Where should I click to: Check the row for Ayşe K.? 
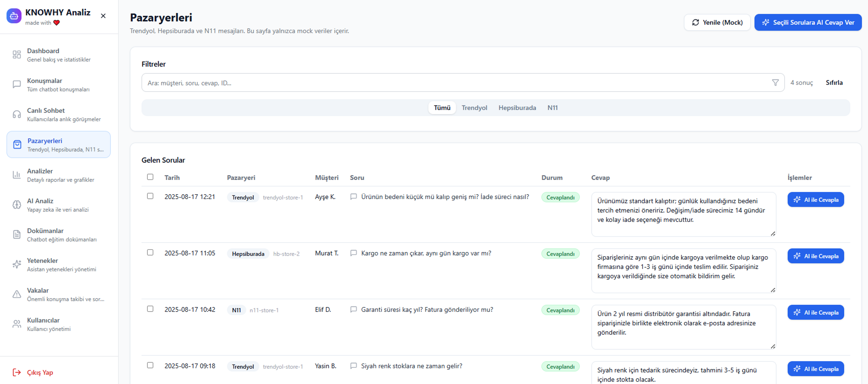click(150, 196)
